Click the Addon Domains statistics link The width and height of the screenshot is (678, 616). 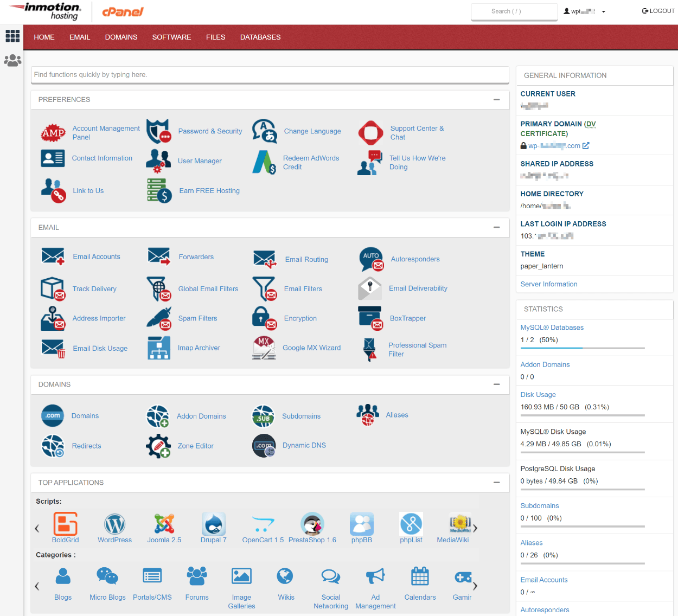pyautogui.click(x=545, y=365)
